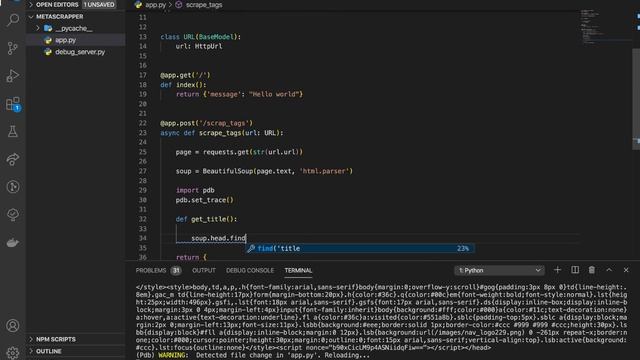
Task: Open the Docker whale view
Action: (13, 243)
